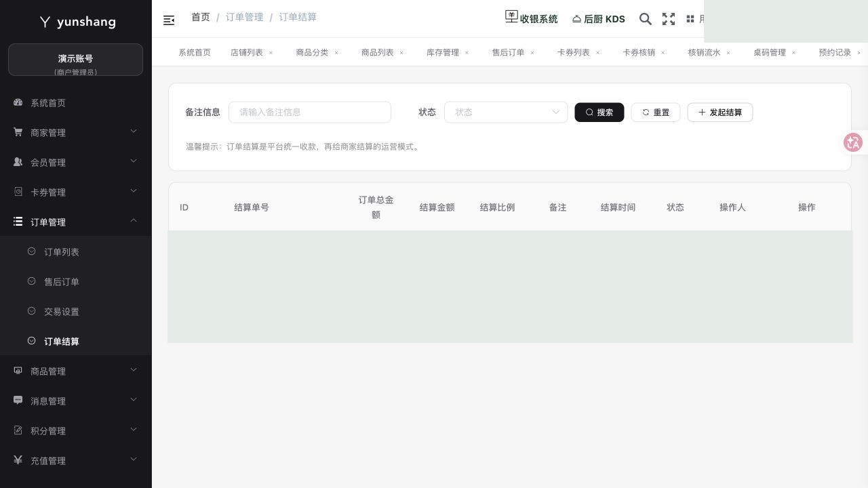Click the 重置 reset button

[x=656, y=113]
